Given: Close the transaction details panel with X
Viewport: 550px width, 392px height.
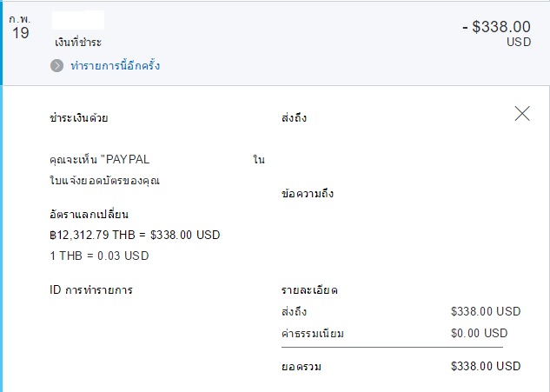Looking at the screenshot, I should click(522, 113).
